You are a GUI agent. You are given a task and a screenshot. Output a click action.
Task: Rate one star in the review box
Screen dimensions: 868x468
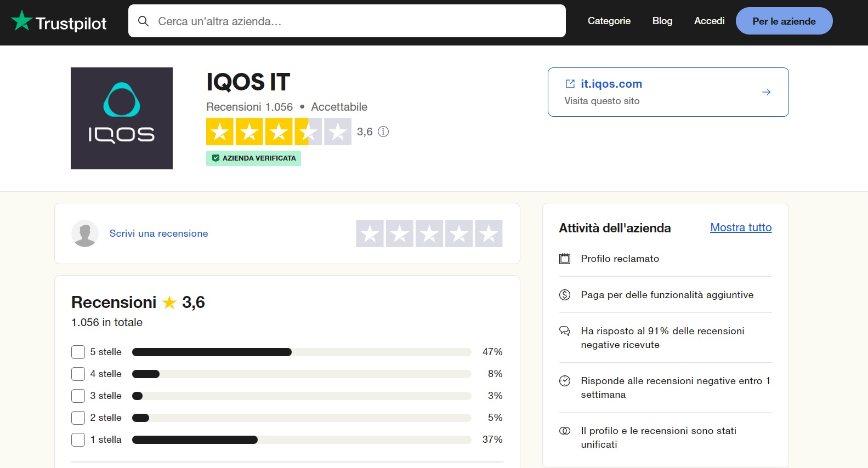[370, 233]
